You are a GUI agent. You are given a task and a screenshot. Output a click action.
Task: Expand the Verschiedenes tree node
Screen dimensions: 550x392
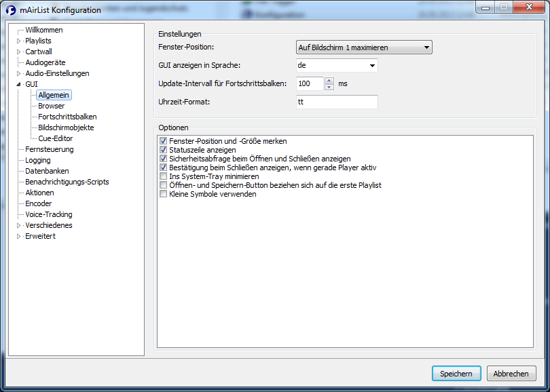coord(19,225)
